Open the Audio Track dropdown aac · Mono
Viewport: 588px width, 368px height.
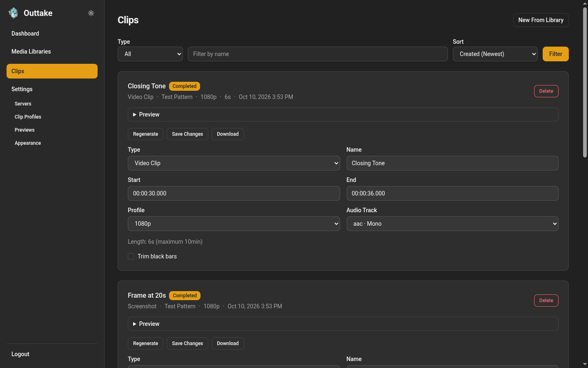click(452, 224)
